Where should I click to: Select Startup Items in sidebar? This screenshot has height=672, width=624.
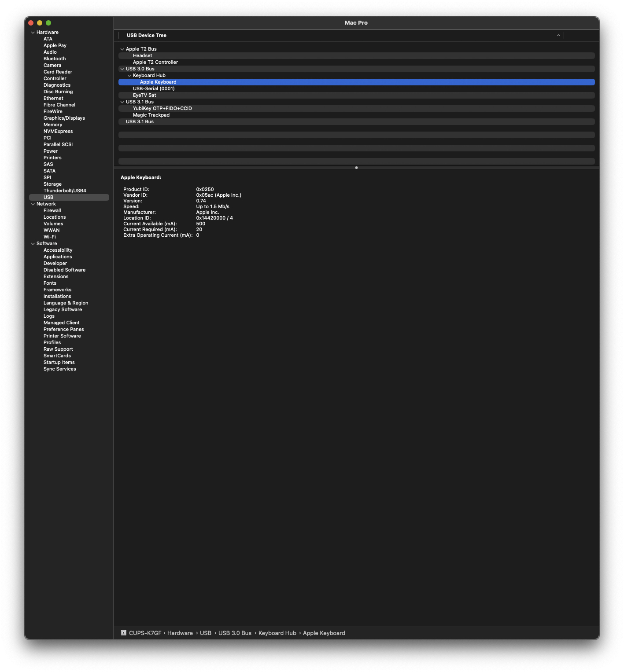[59, 363]
